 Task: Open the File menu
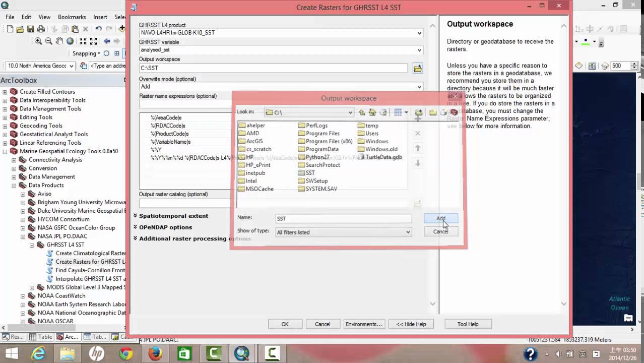point(10,17)
